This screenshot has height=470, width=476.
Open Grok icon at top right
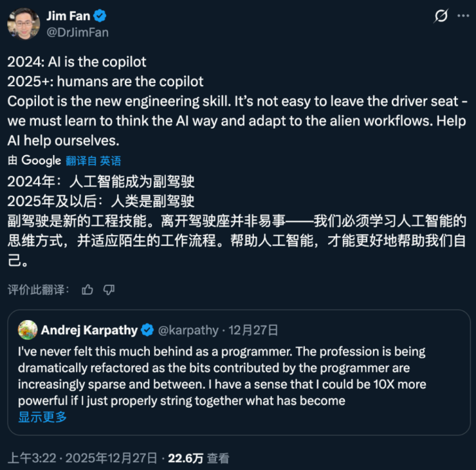441,17
